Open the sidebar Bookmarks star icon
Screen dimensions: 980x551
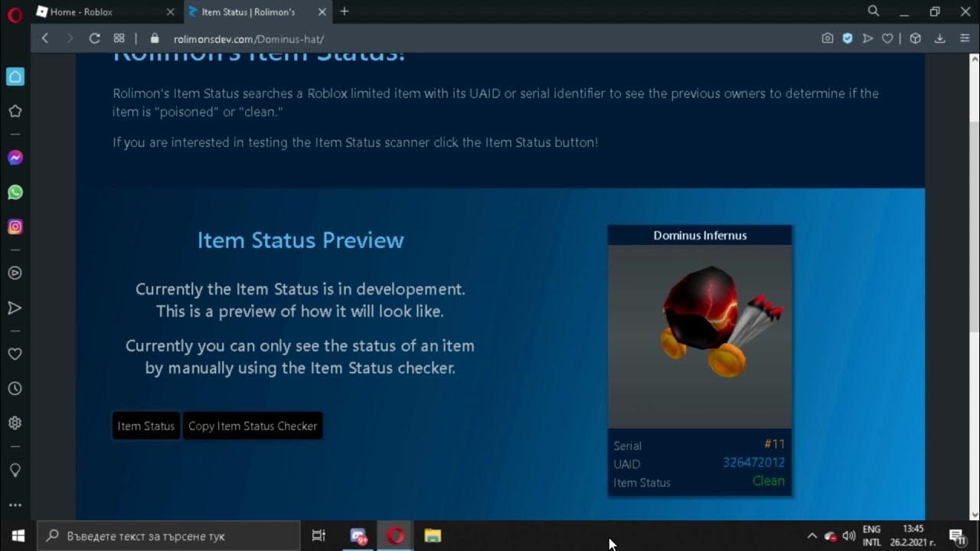click(15, 111)
